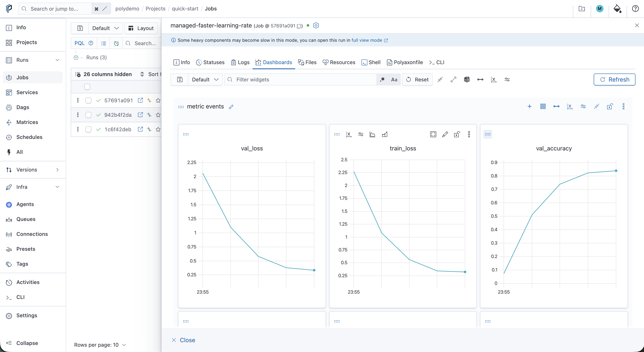This screenshot has height=352, width=644.
Task: Open job settings gear next to run name
Action: point(316,26)
